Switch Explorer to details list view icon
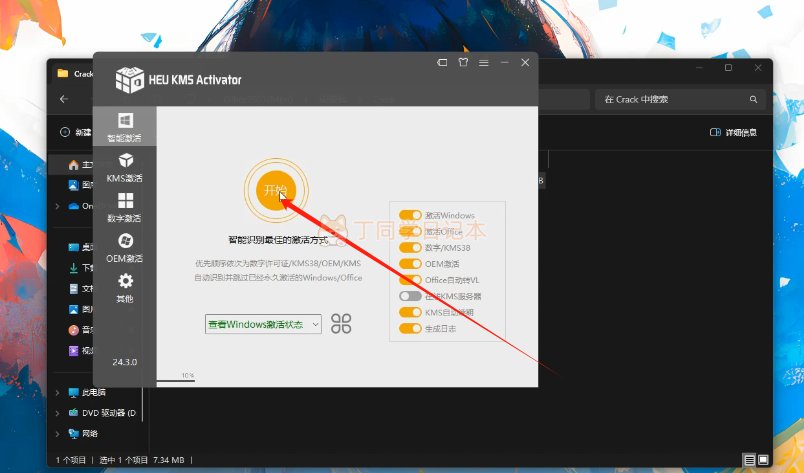 750,460
